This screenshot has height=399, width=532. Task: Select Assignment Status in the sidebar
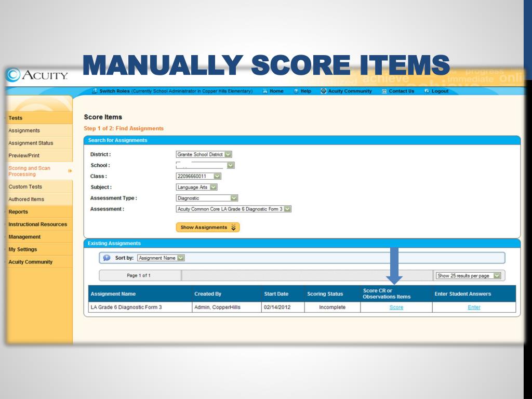click(x=38, y=143)
